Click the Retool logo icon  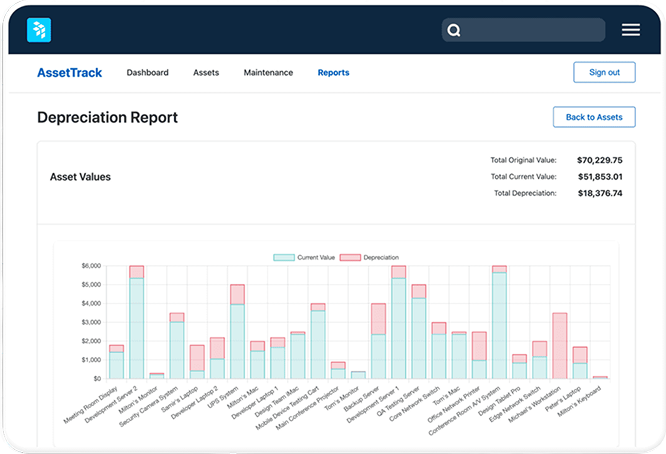point(39,30)
